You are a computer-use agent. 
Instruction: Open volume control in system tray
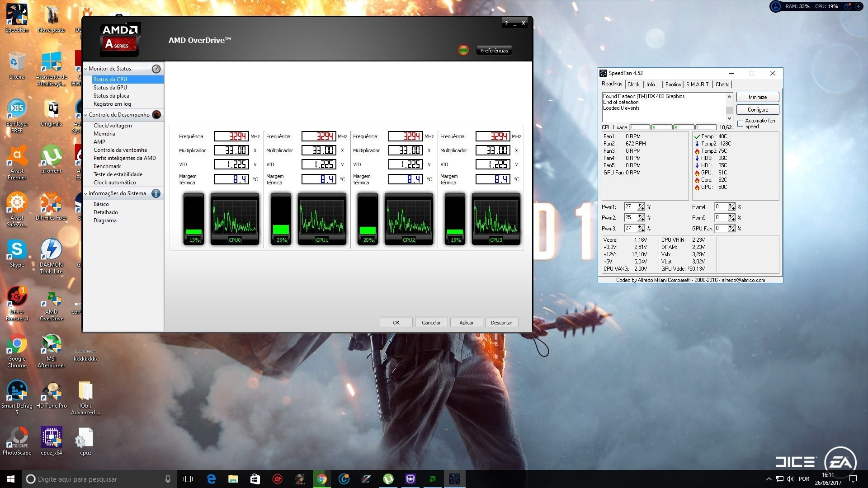click(x=790, y=479)
